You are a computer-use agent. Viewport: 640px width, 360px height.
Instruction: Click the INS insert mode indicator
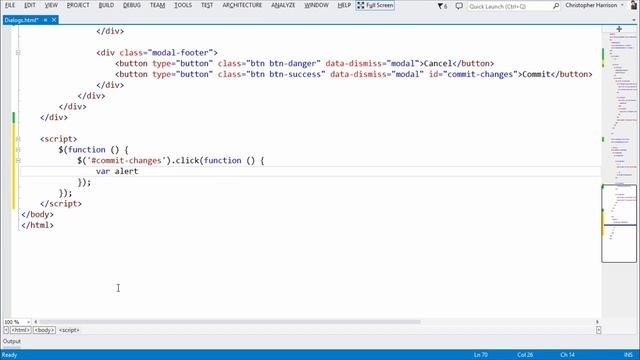(x=628, y=355)
